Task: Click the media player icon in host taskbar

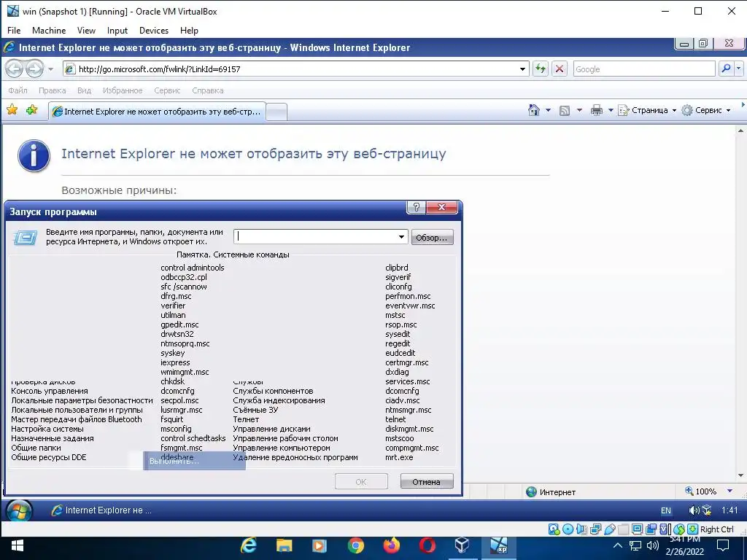Action: pyautogui.click(x=320, y=545)
